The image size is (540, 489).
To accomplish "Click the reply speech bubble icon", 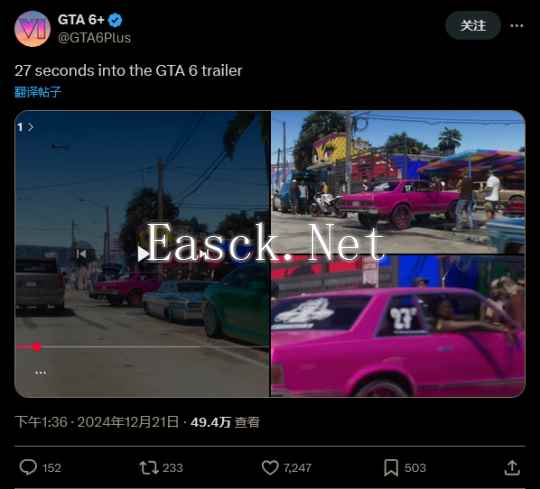I will (28, 467).
